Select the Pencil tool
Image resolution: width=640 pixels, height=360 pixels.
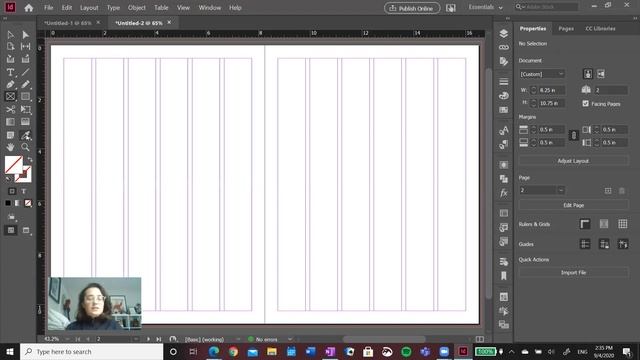tap(25, 84)
